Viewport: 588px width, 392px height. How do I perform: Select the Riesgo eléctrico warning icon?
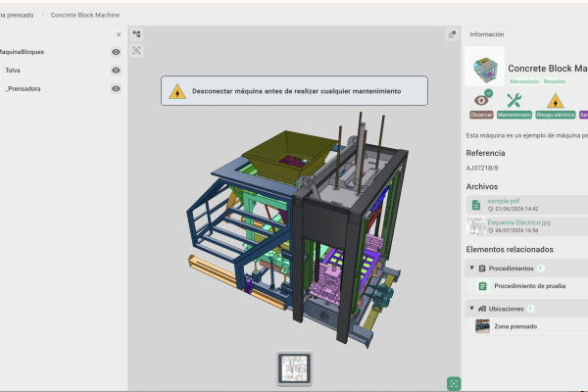click(555, 101)
